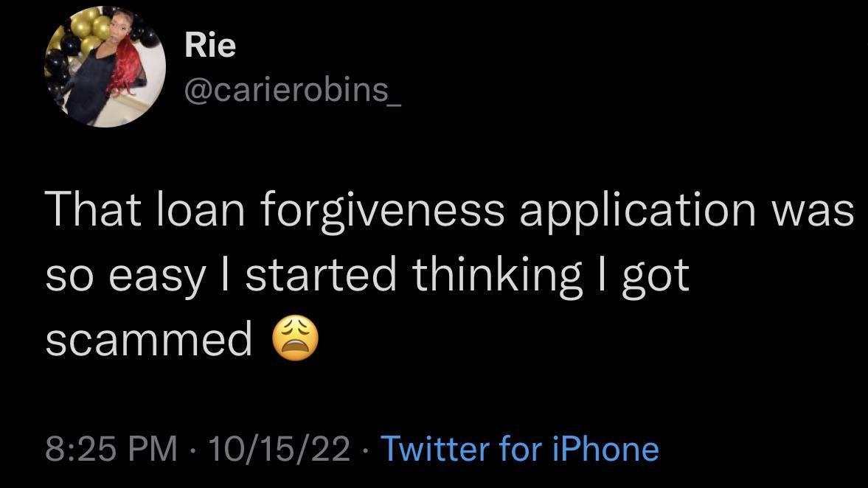Image resolution: width=868 pixels, height=488 pixels.
Task: Click the weary face emoji
Action: [x=295, y=341]
